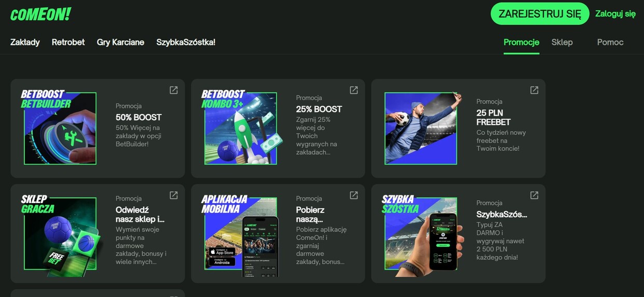
Task: Open Gry Karciane in navigation
Action: coord(120,43)
